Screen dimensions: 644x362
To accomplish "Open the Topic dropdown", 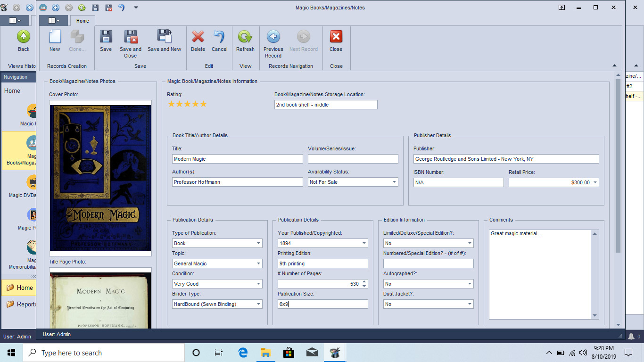I will (258, 263).
